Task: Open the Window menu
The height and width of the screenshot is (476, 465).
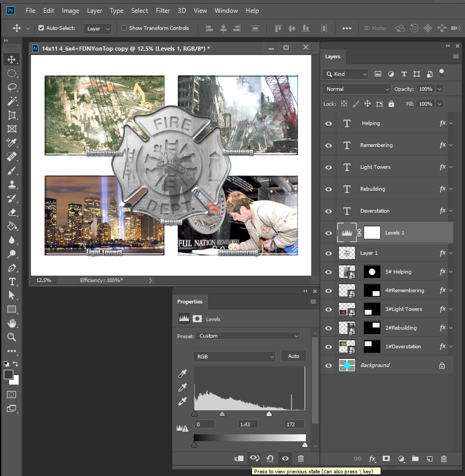Action: click(226, 11)
